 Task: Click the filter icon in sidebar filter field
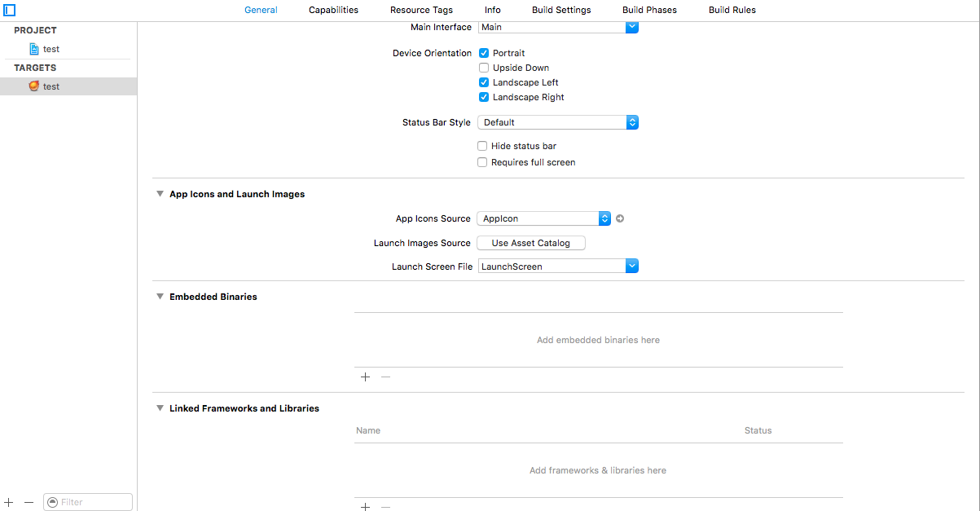point(53,502)
